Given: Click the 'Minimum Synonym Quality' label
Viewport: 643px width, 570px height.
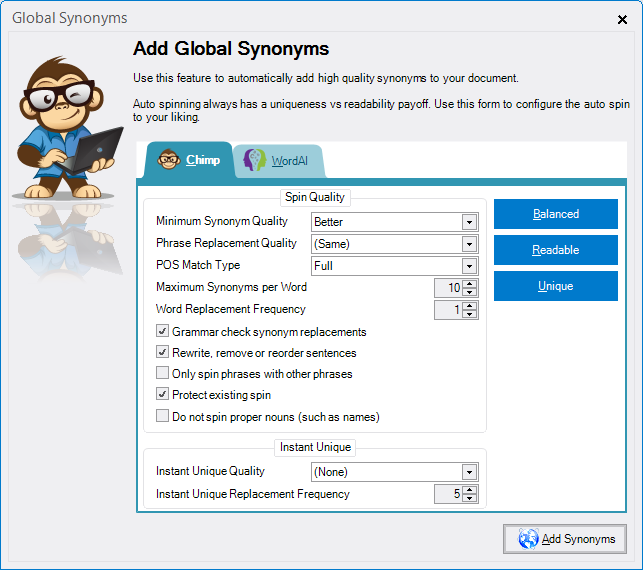Looking at the screenshot, I should click(x=222, y=221).
